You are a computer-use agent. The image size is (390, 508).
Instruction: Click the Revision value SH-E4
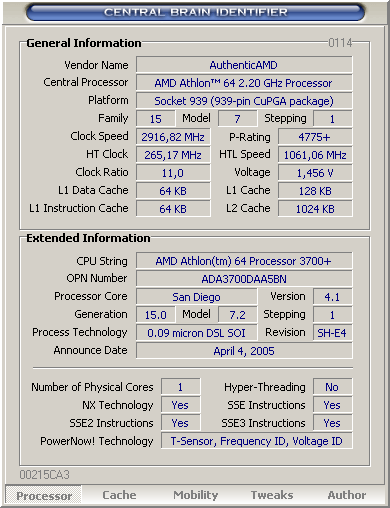pyautogui.click(x=332, y=333)
